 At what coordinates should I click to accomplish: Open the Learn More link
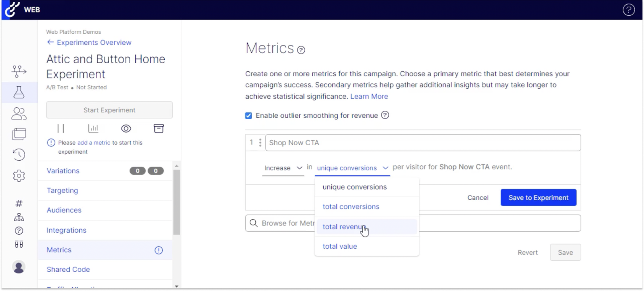coord(369,96)
